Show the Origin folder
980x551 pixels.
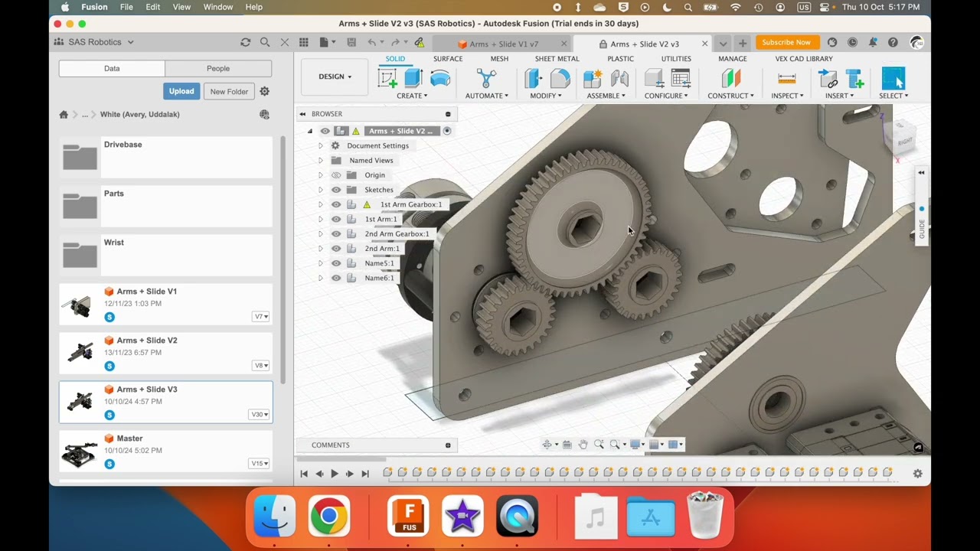336,175
